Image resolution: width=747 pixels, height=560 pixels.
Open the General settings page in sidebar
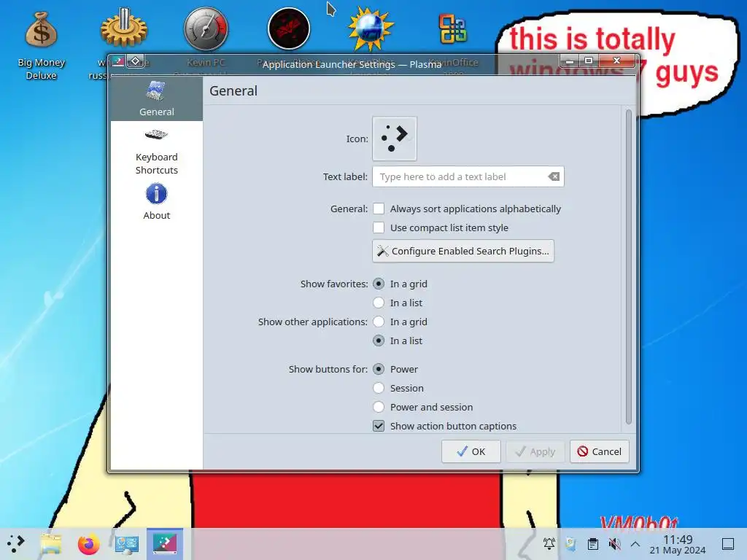point(156,98)
